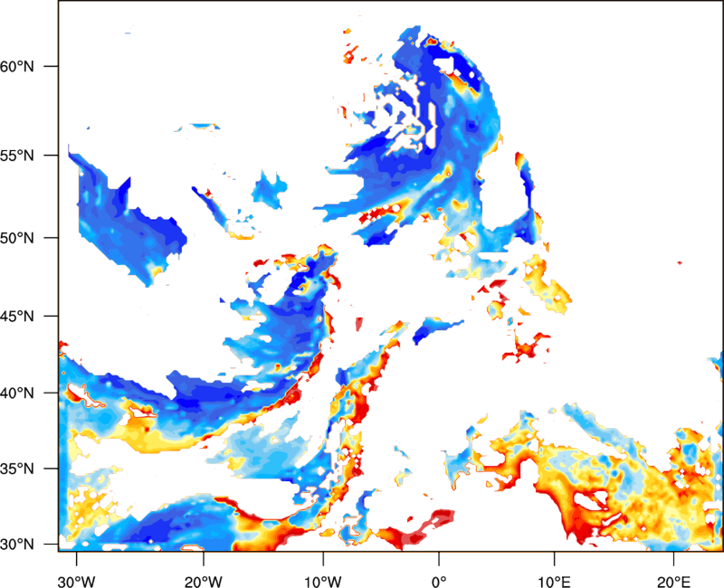Click the 35°N latitude label
This screenshot has width=724, height=588.
tap(17, 469)
